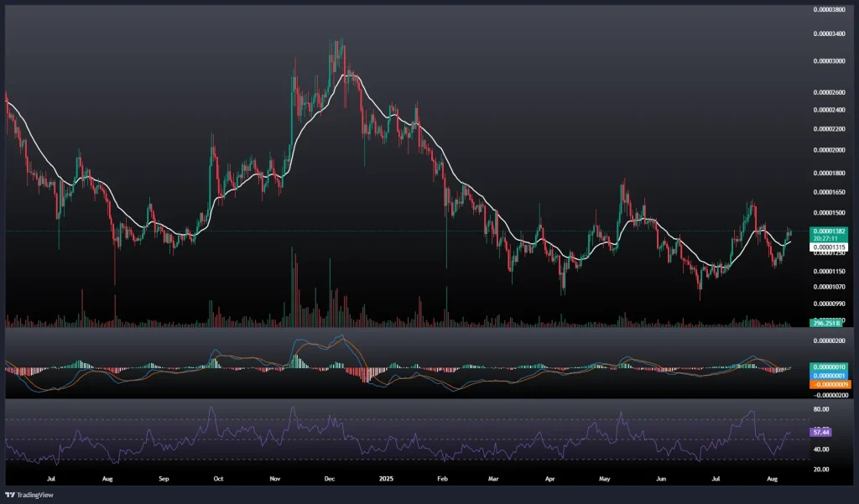Click the 0.00000200 MACD scale label

click(830, 341)
